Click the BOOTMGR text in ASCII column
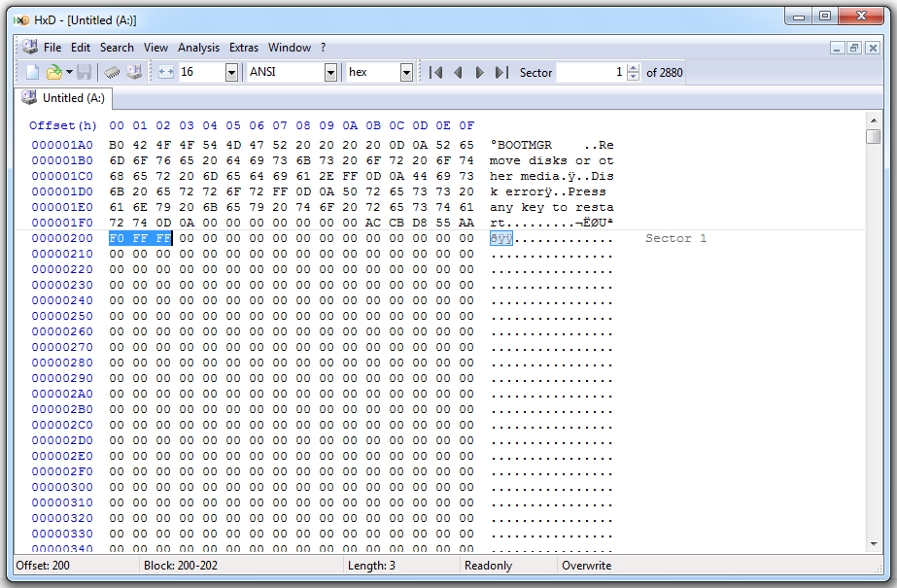 coord(525,145)
